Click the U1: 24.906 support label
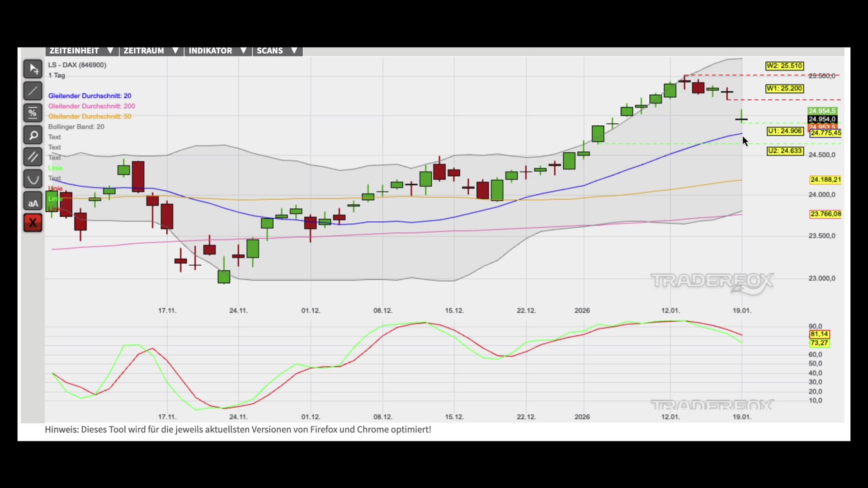This screenshot has height=488, width=868. point(785,131)
